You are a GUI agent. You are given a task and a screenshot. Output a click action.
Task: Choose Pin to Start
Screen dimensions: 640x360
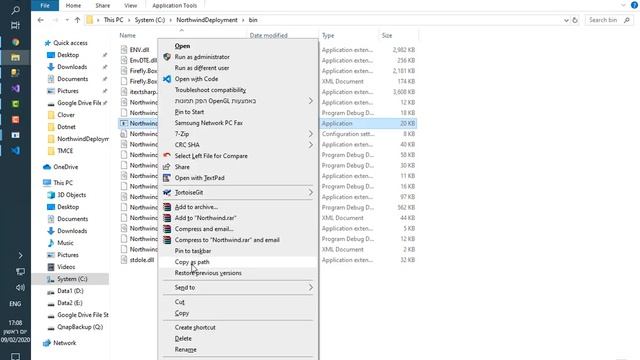(x=189, y=112)
